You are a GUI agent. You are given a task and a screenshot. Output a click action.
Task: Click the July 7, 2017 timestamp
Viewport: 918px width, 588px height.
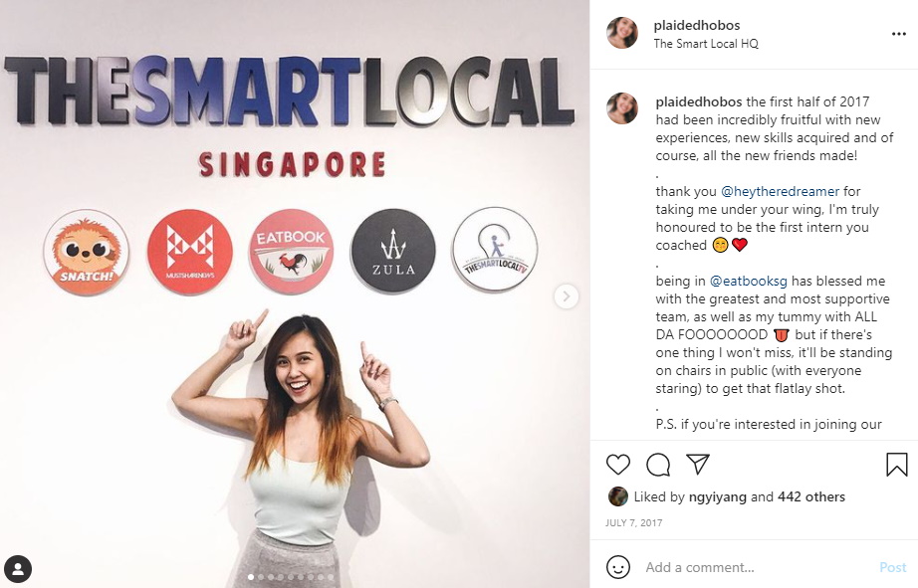pyautogui.click(x=633, y=523)
